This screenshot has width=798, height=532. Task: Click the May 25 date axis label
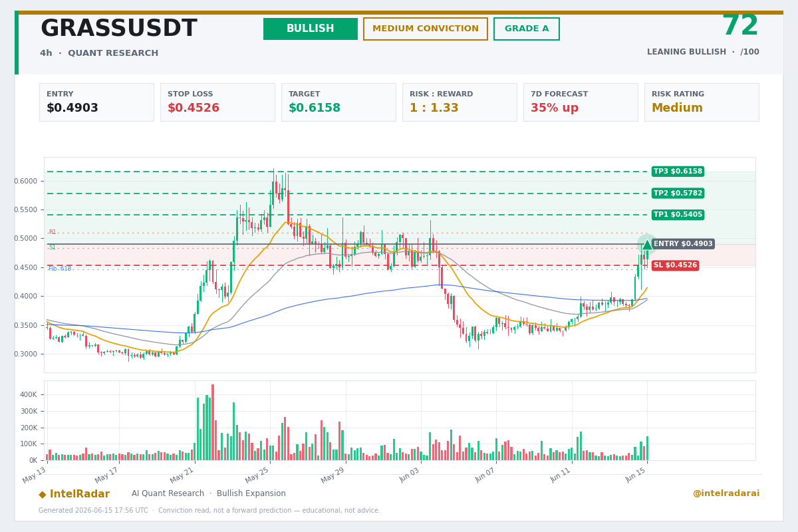257,475
